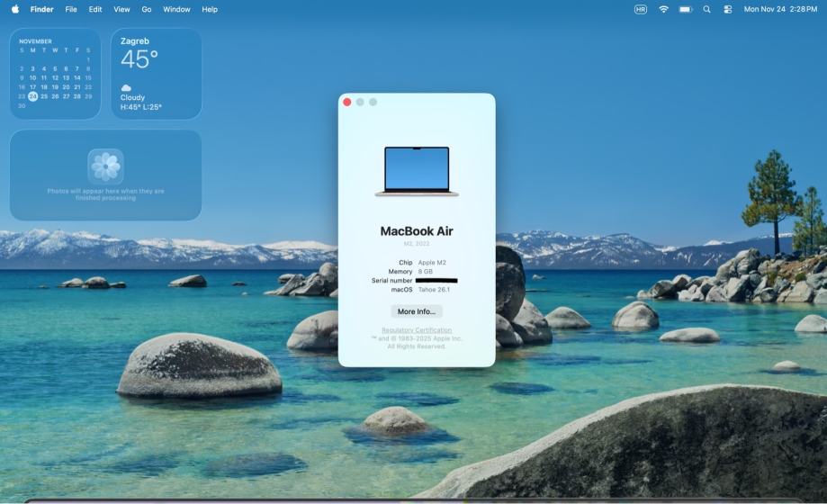Click the More Info... button

(x=417, y=311)
